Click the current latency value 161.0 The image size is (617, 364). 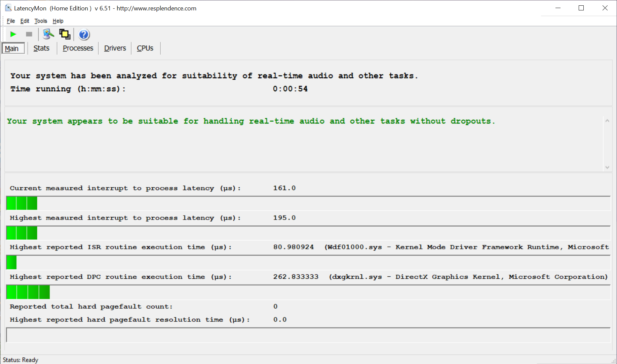[284, 188]
